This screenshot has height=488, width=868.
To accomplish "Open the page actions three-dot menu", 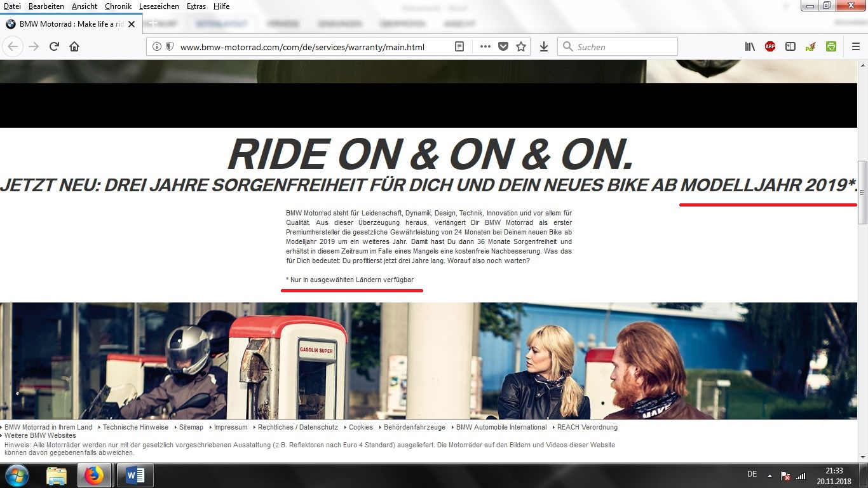I will 485,46.
